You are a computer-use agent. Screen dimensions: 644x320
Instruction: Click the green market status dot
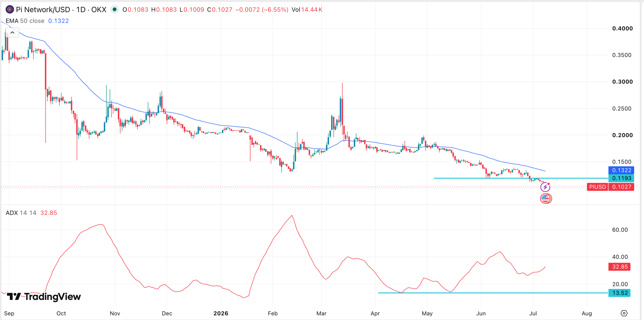click(x=115, y=10)
